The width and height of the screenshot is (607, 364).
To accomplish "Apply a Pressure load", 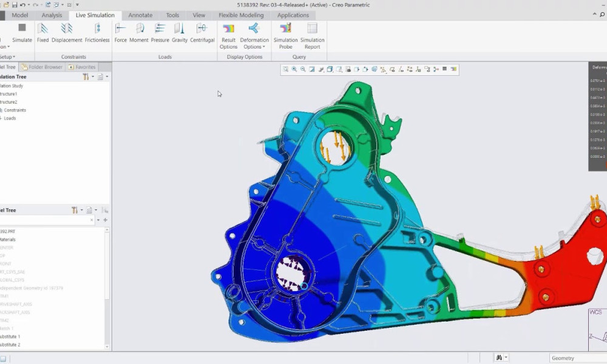I will [160, 33].
